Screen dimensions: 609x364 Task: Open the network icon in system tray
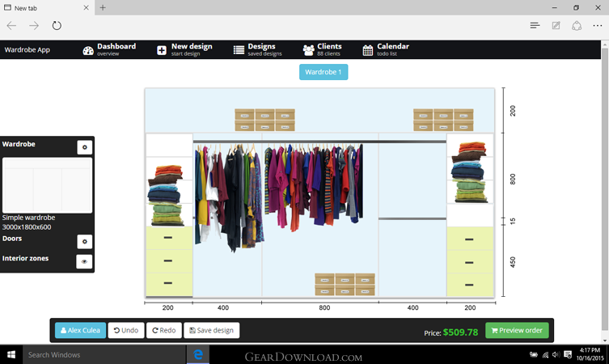[545, 354]
